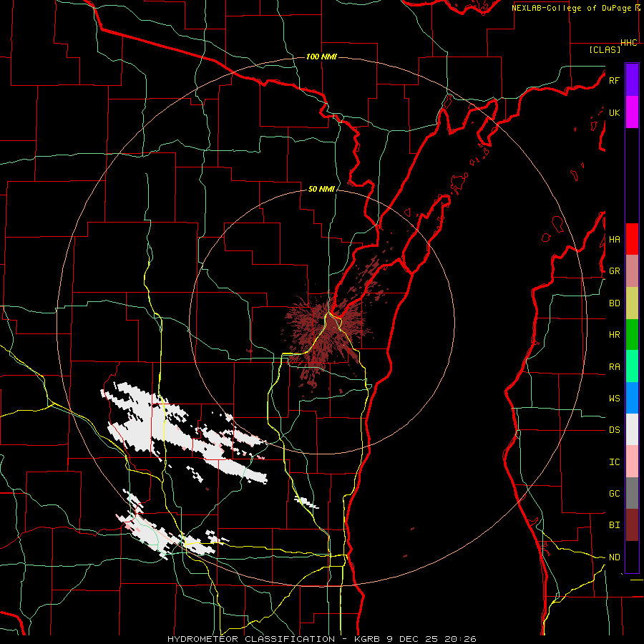Click the HYDROMETEOR CLASSIFICATION title text
The image size is (644, 644).
tap(251, 639)
